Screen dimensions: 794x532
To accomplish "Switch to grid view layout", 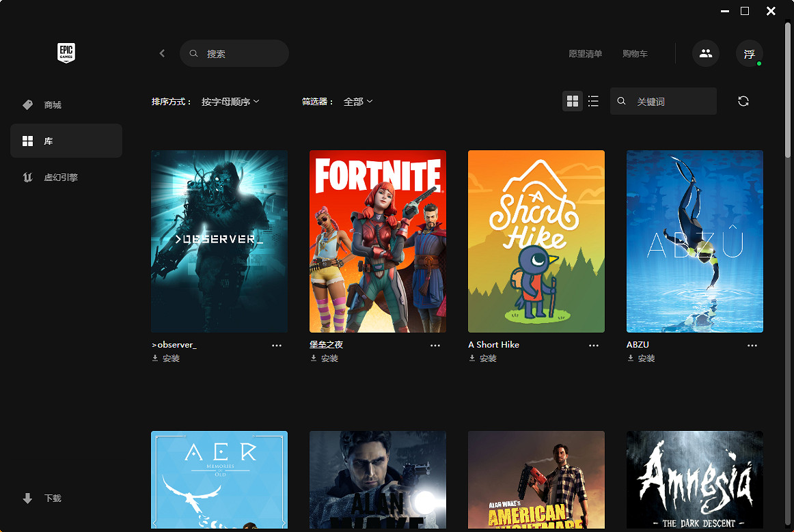I will point(573,101).
